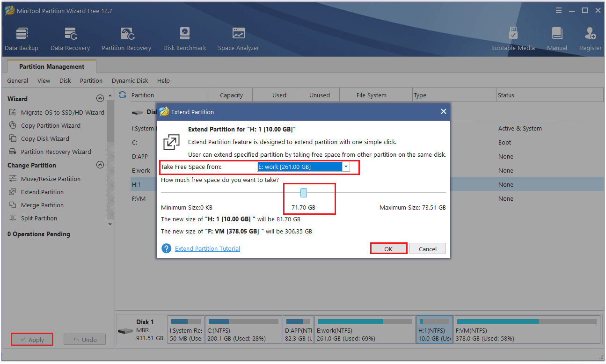Click Cancel in Extend Partition dialog
Image resolution: width=606 pixels, height=364 pixels.
[428, 249]
